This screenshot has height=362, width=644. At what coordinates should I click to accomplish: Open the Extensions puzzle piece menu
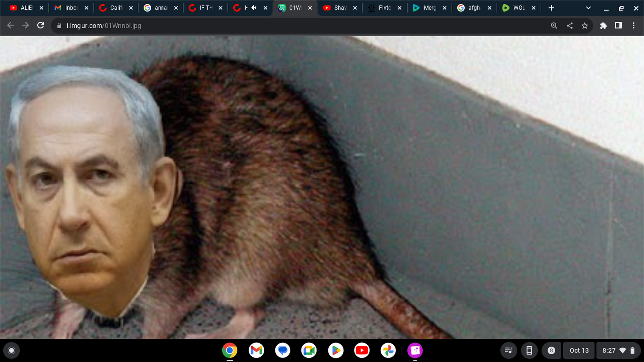click(603, 26)
